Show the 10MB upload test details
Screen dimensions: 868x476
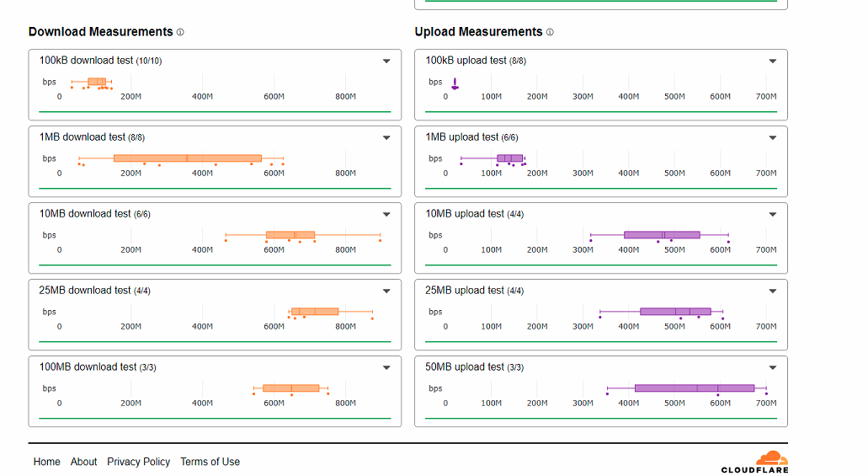pos(773,214)
